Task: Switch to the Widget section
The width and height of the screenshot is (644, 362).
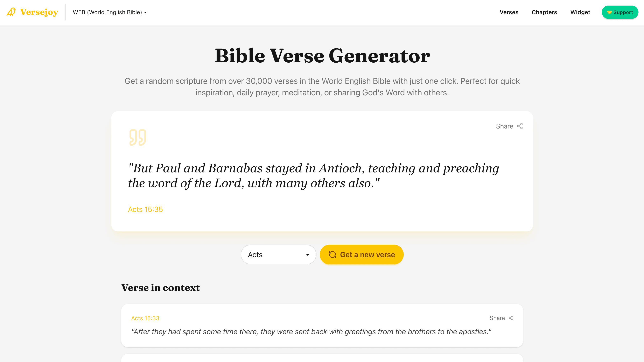Action: point(580,12)
